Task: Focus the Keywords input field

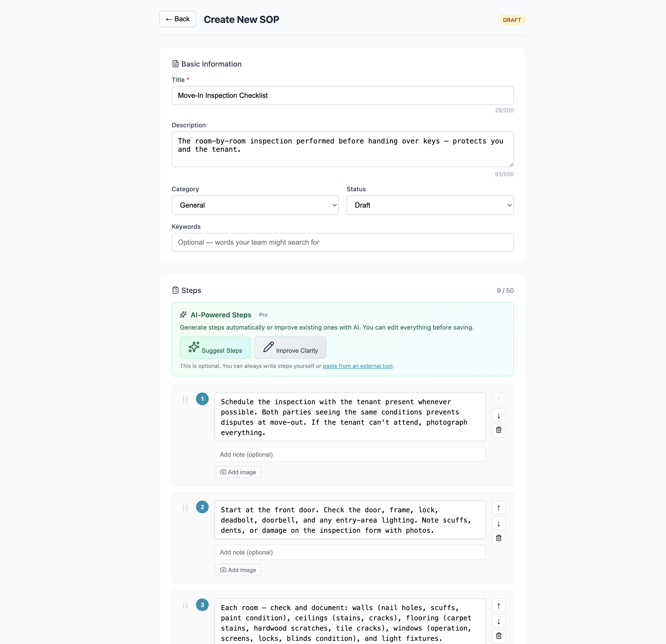Action: click(x=342, y=242)
